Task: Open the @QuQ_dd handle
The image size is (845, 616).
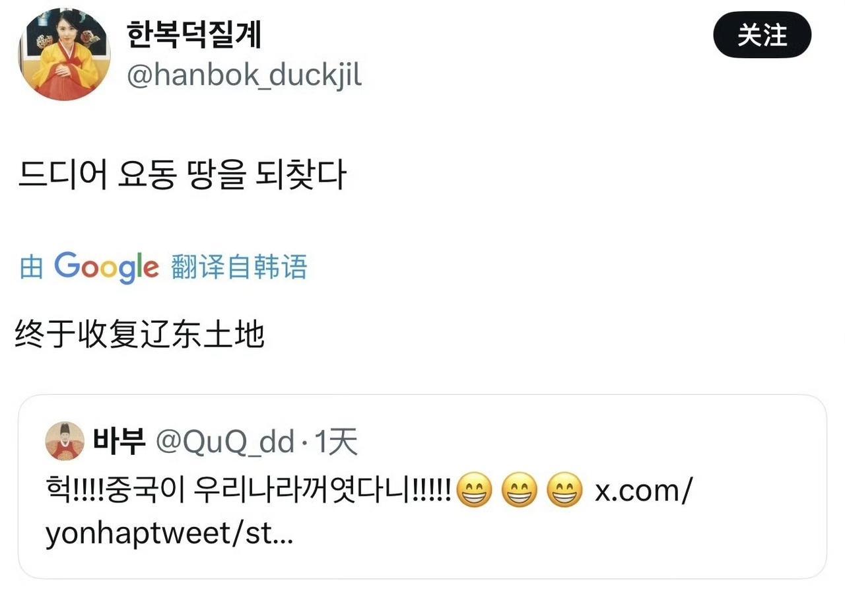Action: point(224,442)
